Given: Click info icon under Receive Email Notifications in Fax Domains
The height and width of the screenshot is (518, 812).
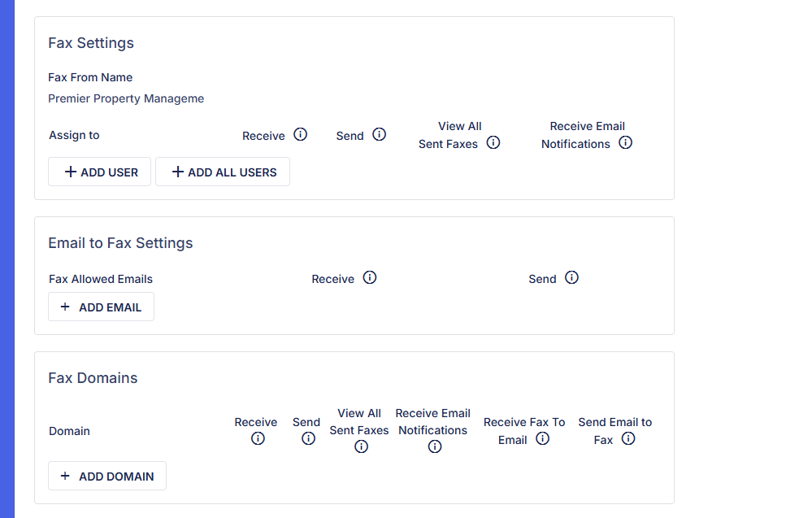Looking at the screenshot, I should pyautogui.click(x=434, y=446).
